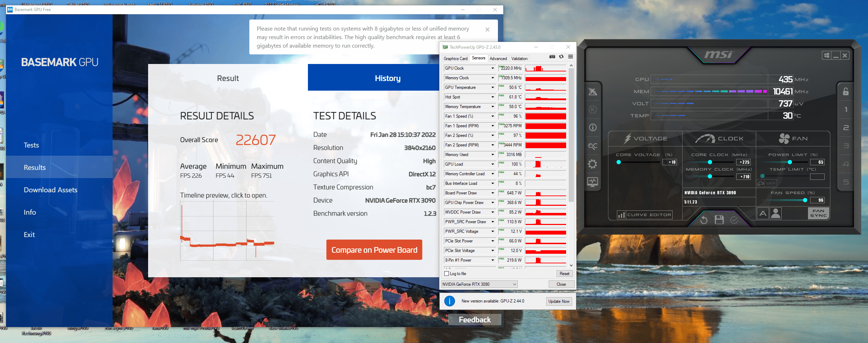
Task: Open the GPU Load sensor dropdown
Action: (x=493, y=164)
